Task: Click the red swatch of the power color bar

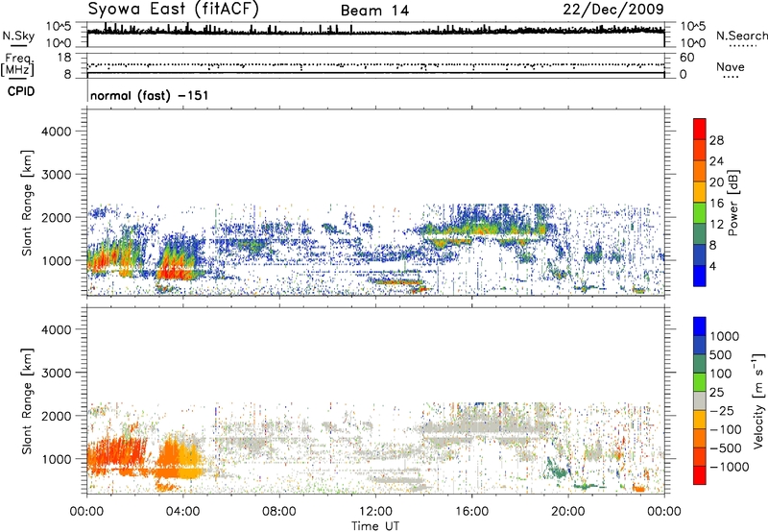Action: tap(700, 129)
